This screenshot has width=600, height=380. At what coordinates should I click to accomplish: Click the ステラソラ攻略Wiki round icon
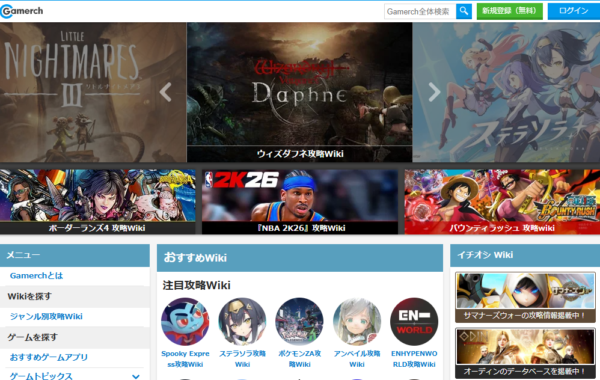(x=242, y=322)
